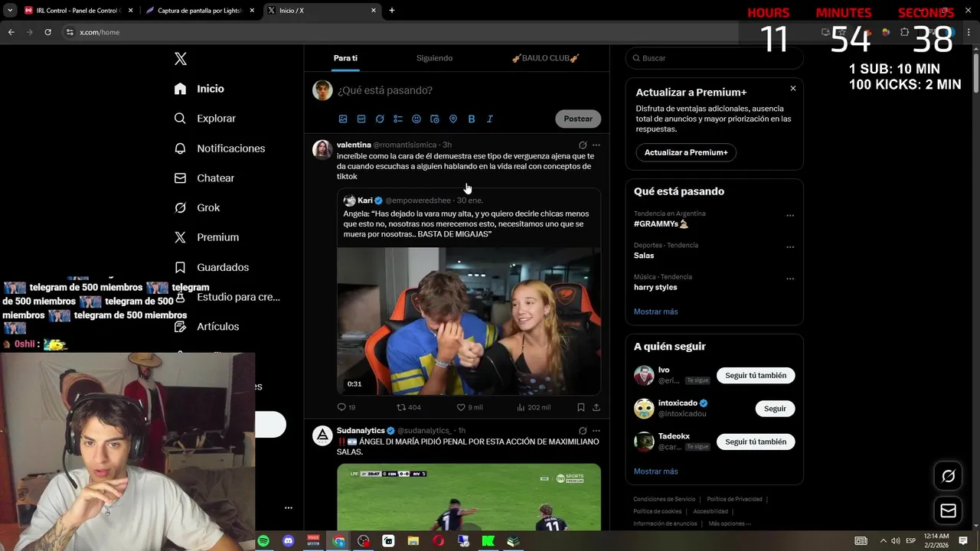980x551 pixels.
Task: Open Grok action on Sudanalytics post
Action: pos(583,431)
